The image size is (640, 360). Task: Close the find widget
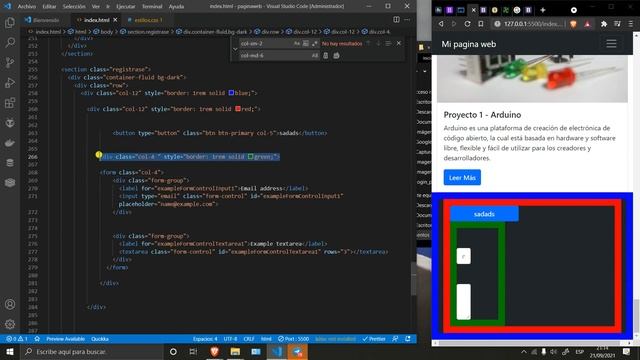tap(399, 43)
